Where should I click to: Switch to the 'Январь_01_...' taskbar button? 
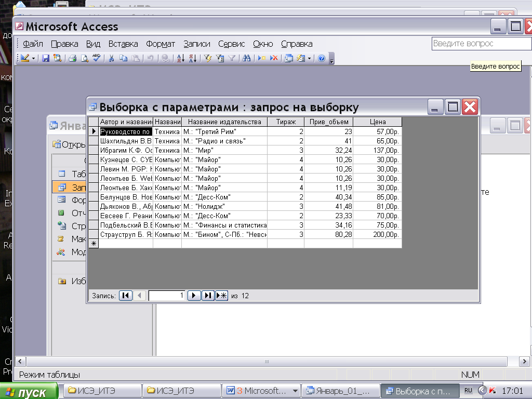tap(341, 391)
